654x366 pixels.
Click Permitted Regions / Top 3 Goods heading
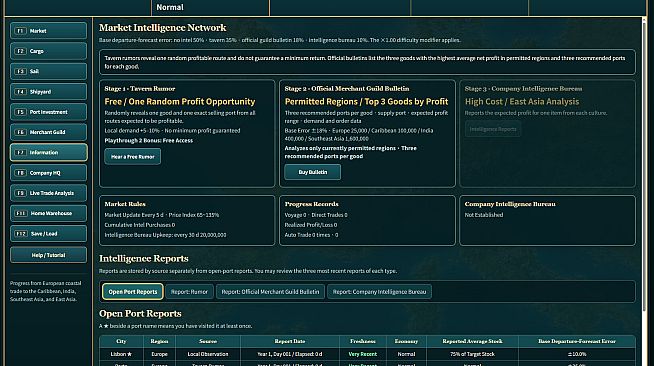366,101
